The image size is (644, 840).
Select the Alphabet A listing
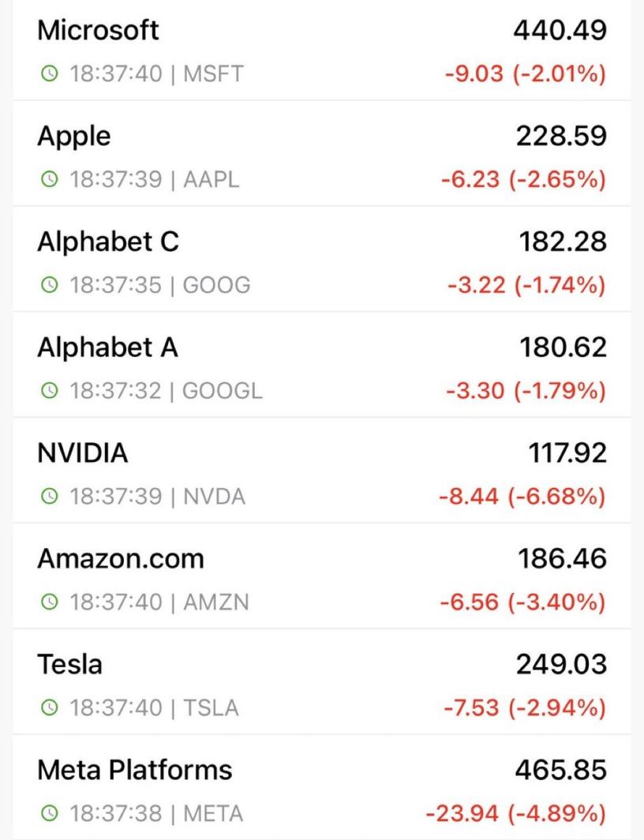[107, 348]
